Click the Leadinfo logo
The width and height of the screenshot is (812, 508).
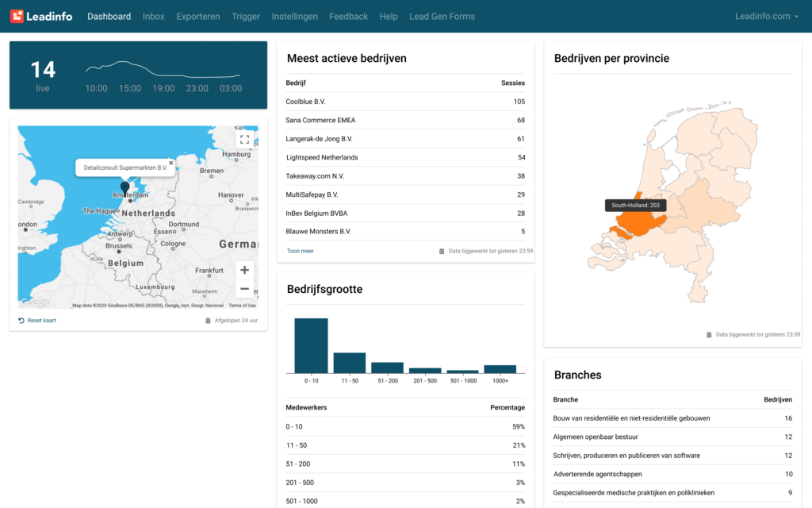(41, 16)
